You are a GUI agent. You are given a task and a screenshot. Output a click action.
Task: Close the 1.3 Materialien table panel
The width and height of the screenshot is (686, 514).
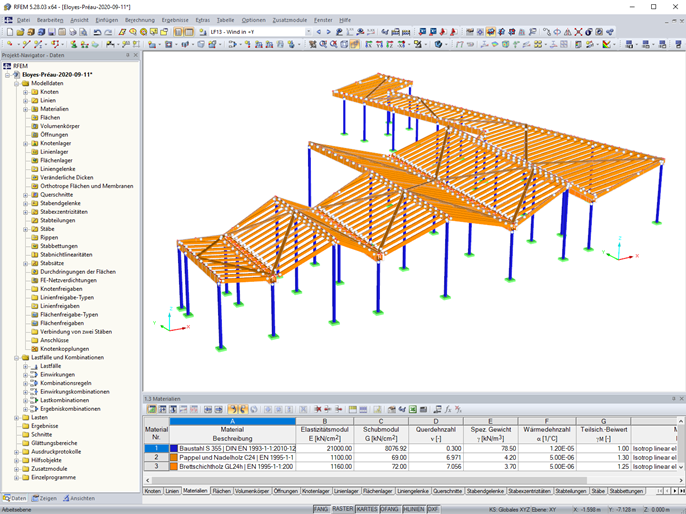tap(681, 399)
